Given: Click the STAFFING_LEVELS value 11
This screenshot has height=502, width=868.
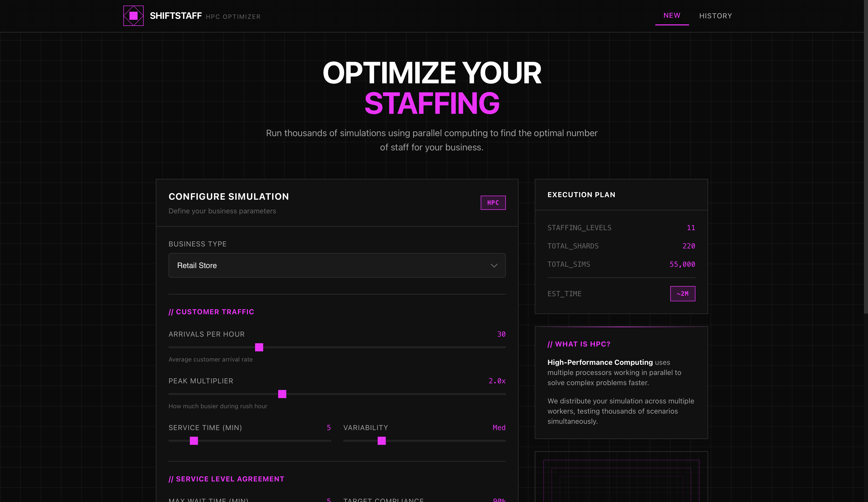Looking at the screenshot, I should click(691, 228).
